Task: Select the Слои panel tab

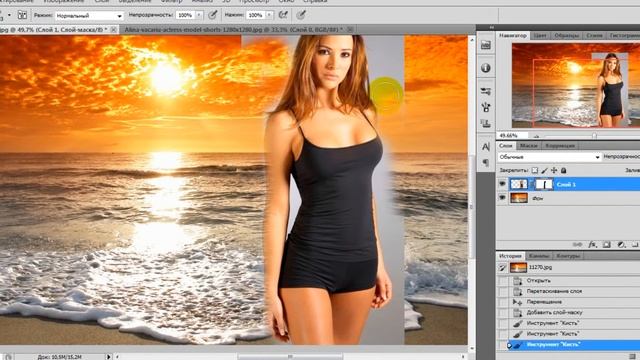Action: [506, 146]
